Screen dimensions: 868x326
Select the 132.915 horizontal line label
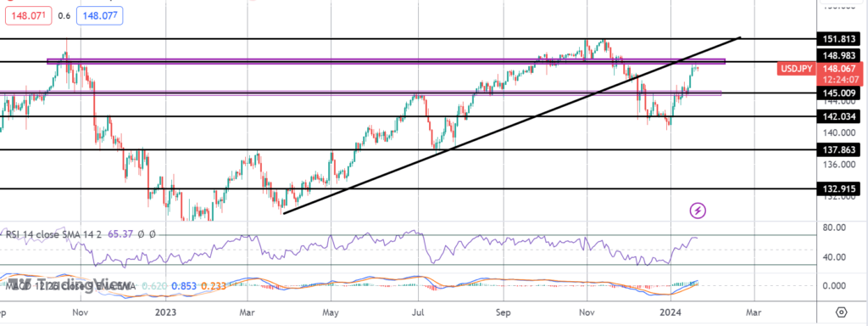click(x=839, y=188)
